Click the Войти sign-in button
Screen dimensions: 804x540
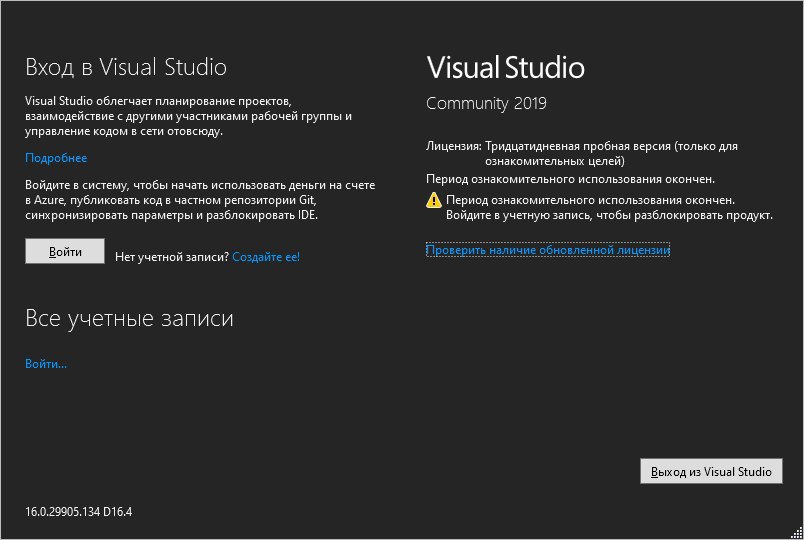(65, 251)
